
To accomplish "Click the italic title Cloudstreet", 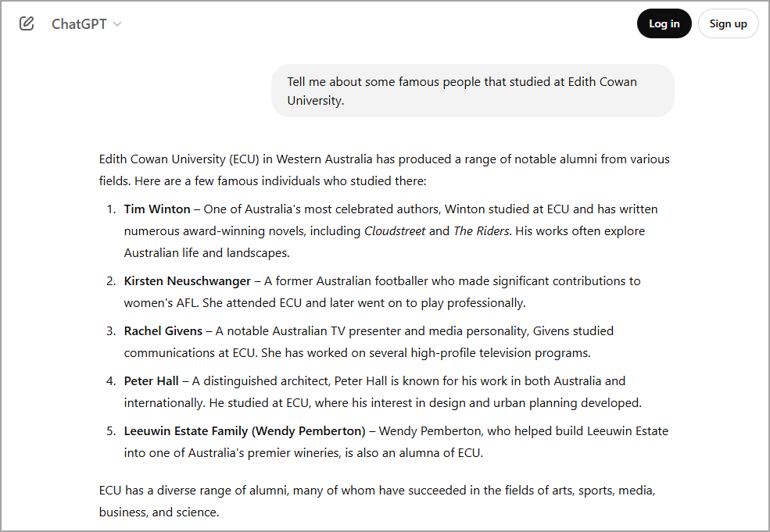I will pos(394,231).
